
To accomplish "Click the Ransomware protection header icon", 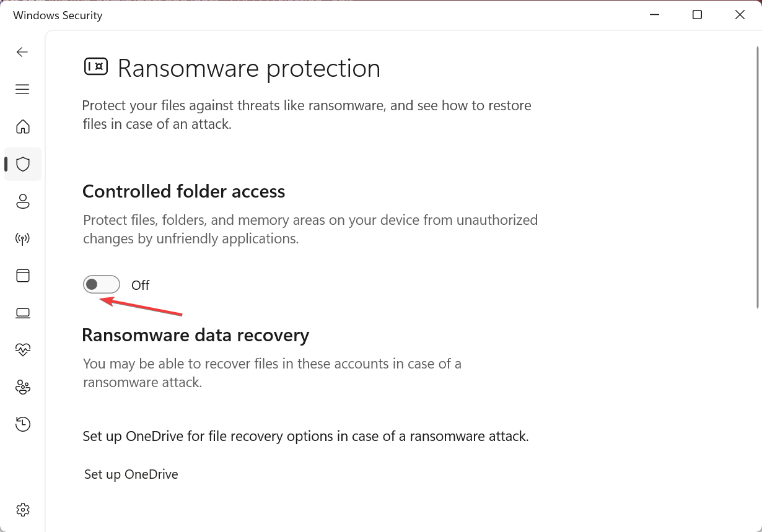I will click(96, 66).
